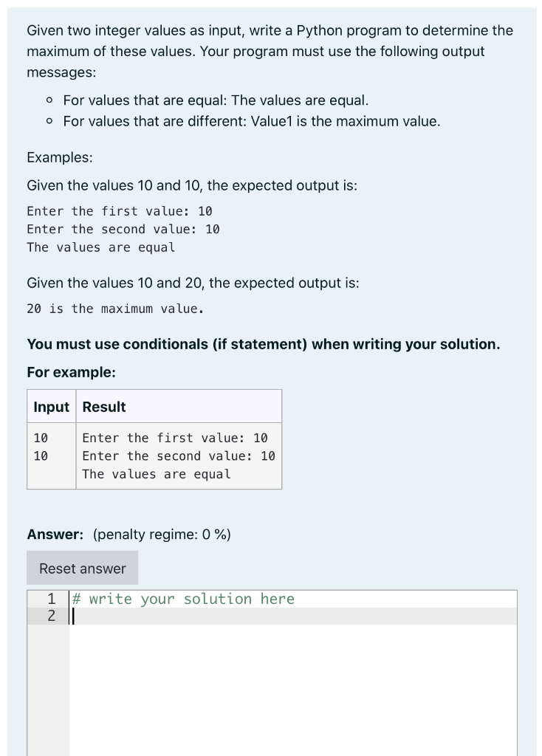Click the comment '# write your solution here'
Screen dimensions: 542x756
click(184, 599)
